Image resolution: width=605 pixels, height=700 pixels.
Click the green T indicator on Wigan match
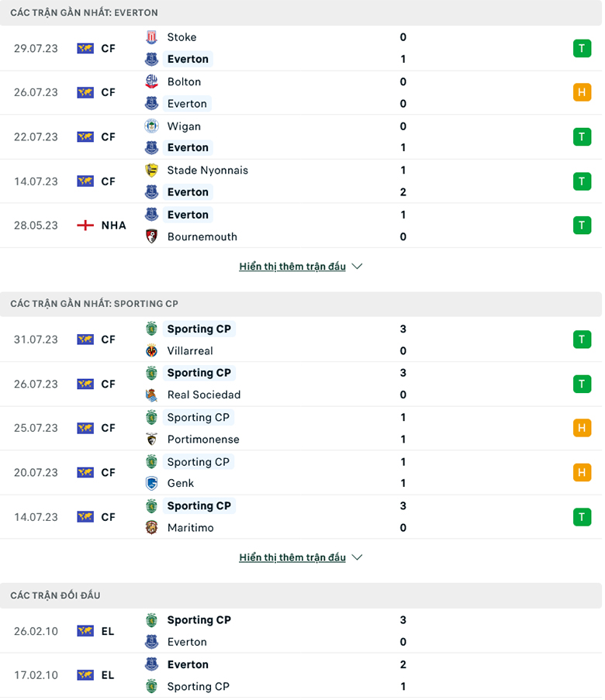tap(582, 136)
